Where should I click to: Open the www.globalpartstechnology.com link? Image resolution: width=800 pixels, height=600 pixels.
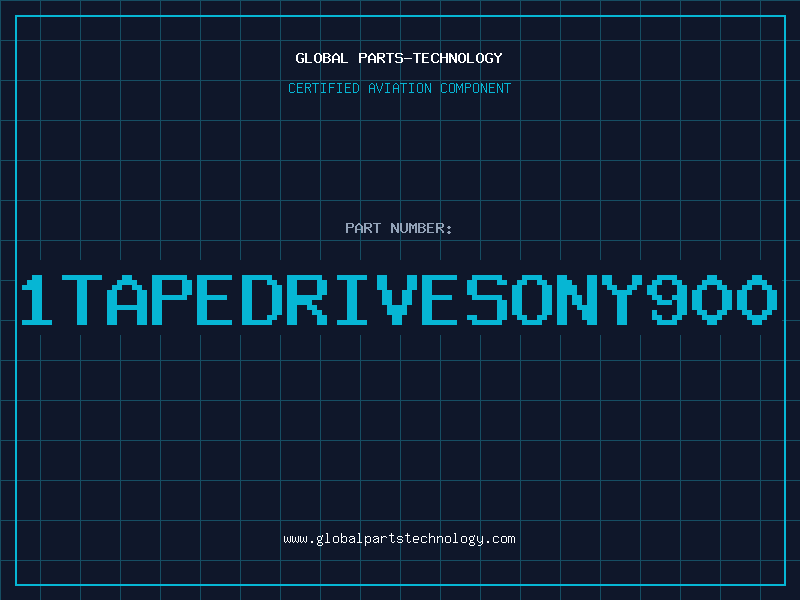[399, 539]
